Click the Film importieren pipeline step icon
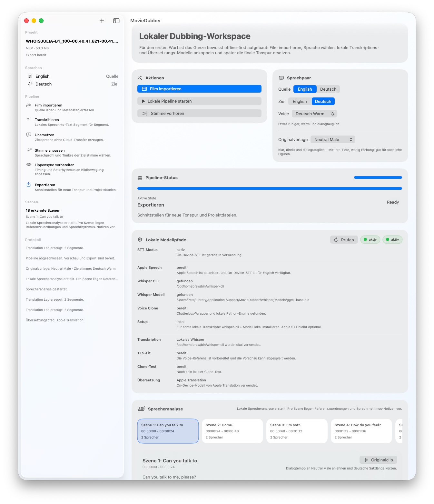Image resolution: width=434 pixels, height=504 pixels. tap(29, 105)
